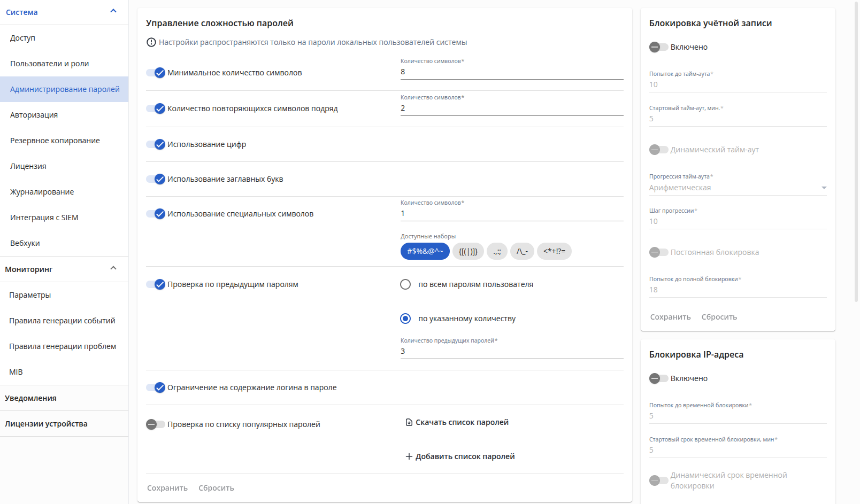The width and height of the screenshot is (860, 504).
Task: Select the /\_- character set chip
Action: point(522,251)
